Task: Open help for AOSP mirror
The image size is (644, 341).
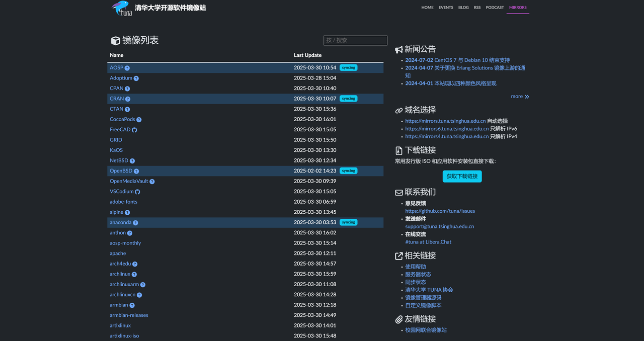Action: 127,68
